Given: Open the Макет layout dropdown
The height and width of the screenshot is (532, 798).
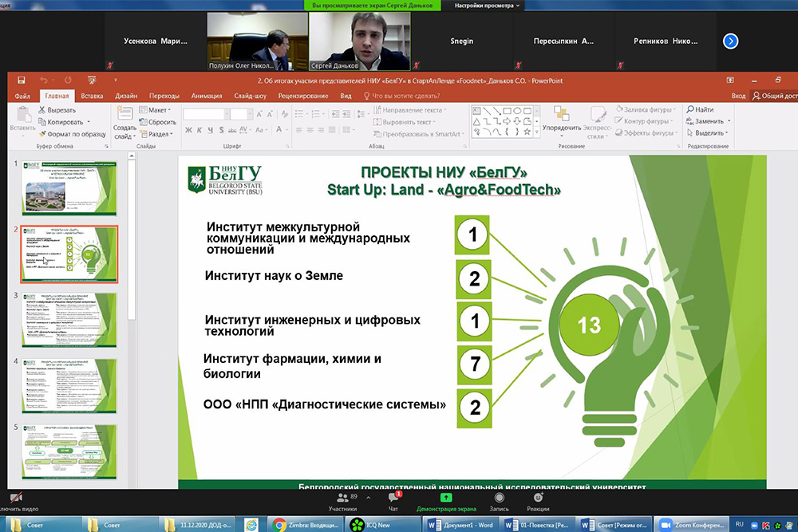Looking at the screenshot, I should [x=156, y=110].
